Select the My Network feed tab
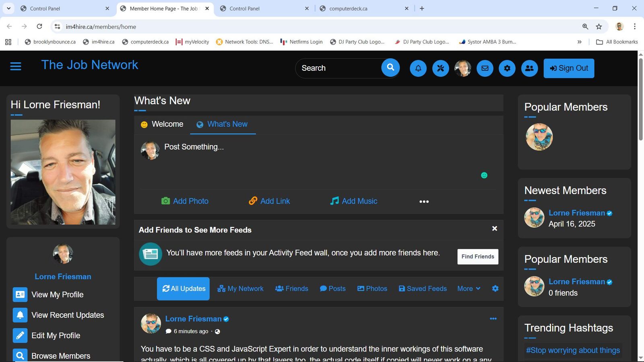This screenshot has width=644, height=362. click(240, 289)
